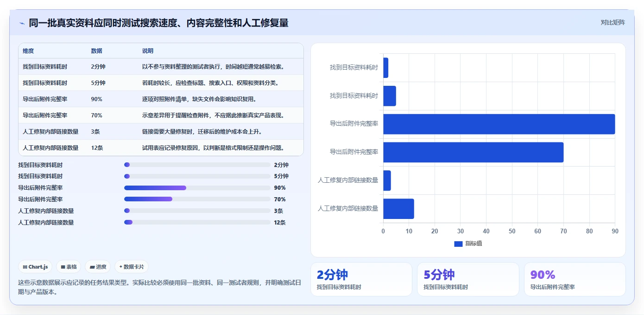Click the chart bar reaching 90
The image size is (644, 315).
point(499,124)
